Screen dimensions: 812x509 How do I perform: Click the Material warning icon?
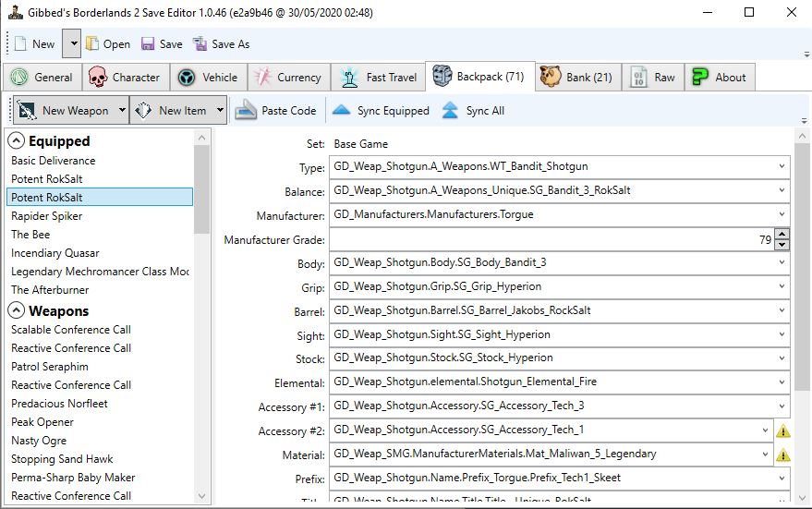tap(783, 454)
